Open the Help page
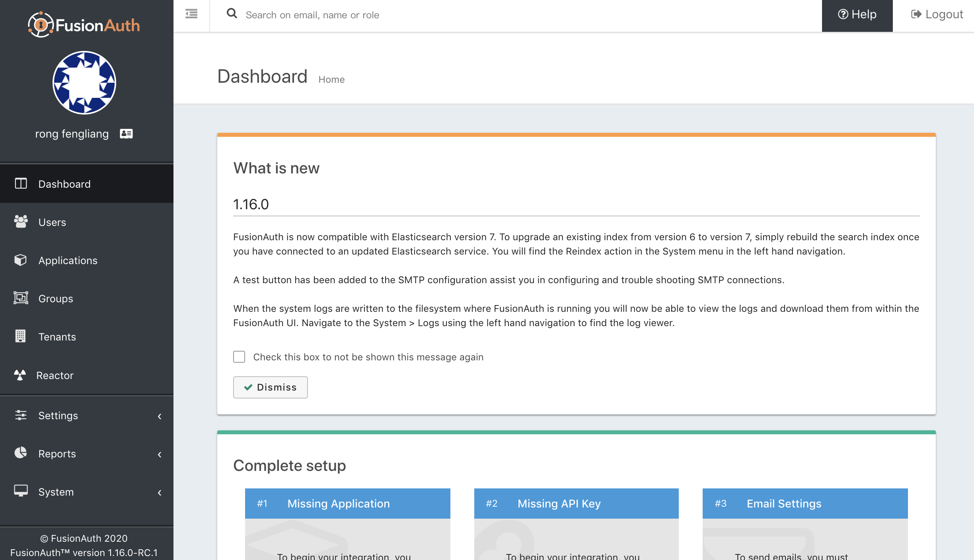The width and height of the screenshot is (974, 560). coord(857,16)
